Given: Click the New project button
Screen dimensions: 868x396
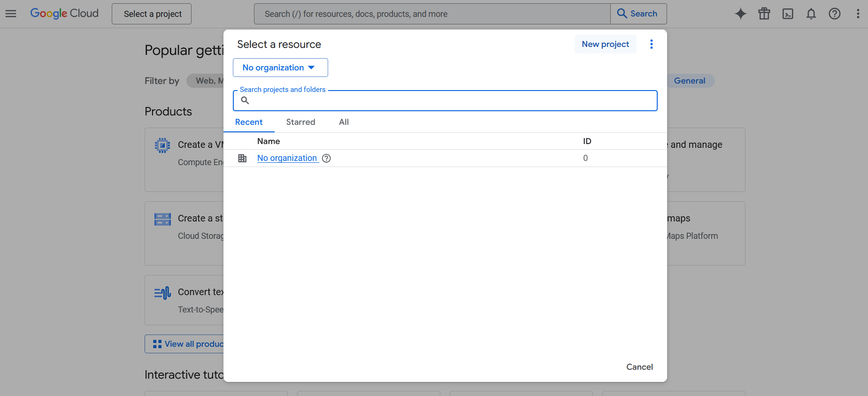Looking at the screenshot, I should pos(606,44).
